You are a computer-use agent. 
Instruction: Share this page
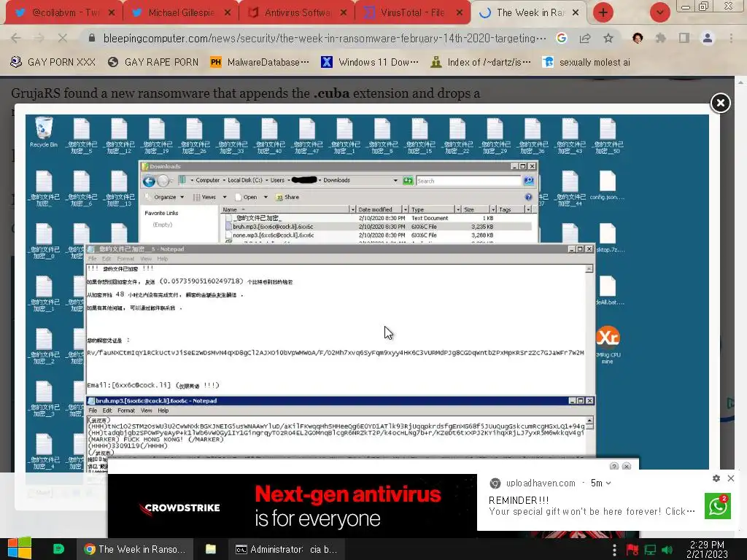pos(585,38)
